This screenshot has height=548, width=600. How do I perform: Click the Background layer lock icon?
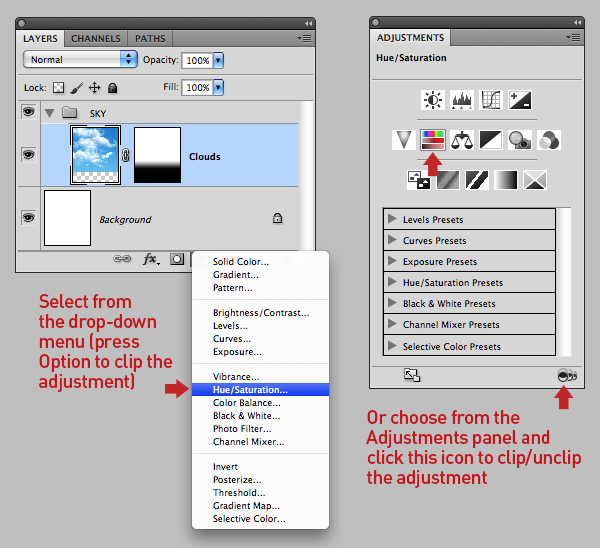(x=277, y=218)
